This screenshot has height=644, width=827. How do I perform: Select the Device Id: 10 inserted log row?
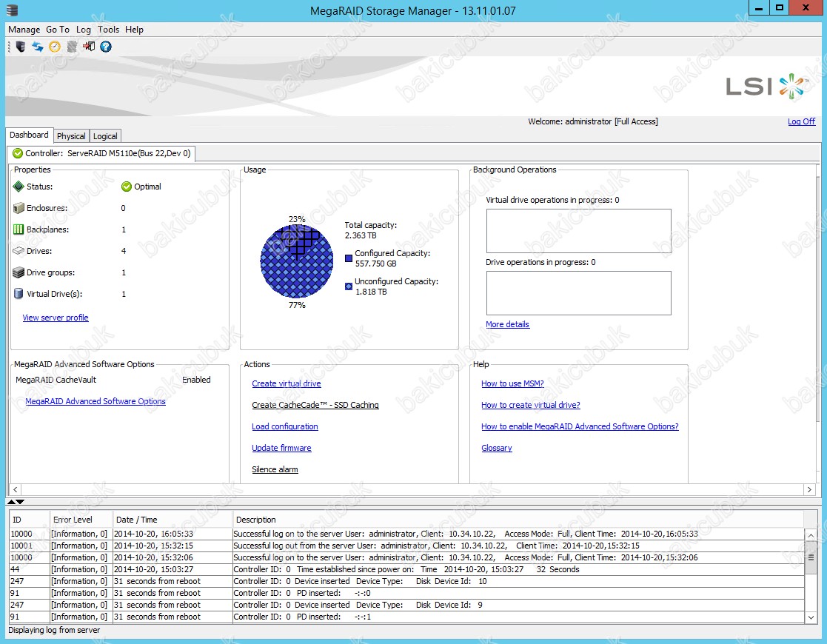coord(406,581)
